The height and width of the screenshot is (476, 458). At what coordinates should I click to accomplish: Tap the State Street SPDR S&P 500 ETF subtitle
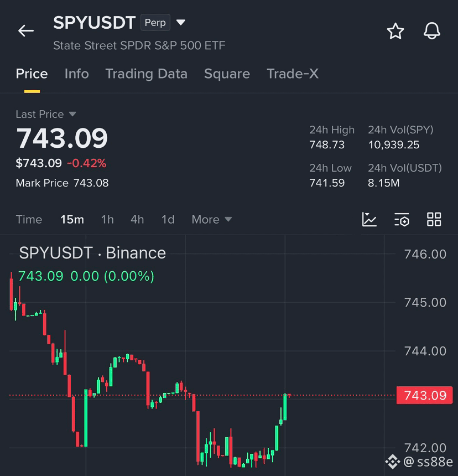click(139, 45)
